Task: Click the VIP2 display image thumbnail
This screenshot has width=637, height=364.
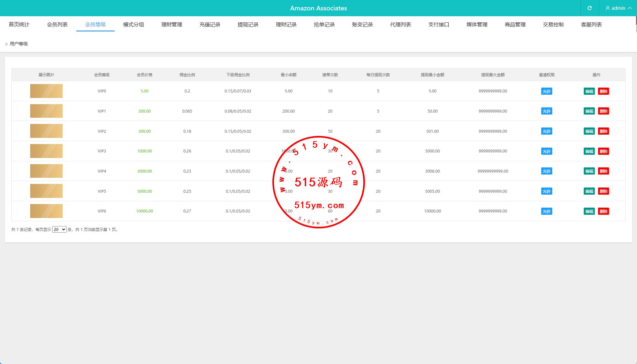Action: 46,131
